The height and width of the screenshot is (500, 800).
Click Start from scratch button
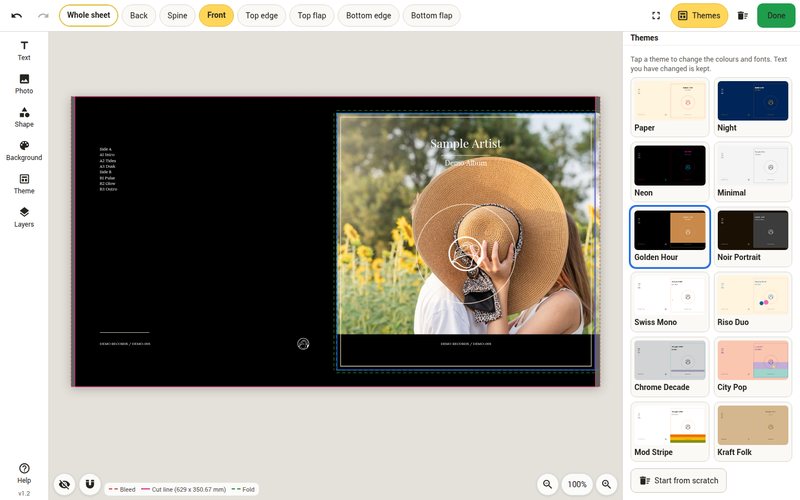(x=679, y=481)
